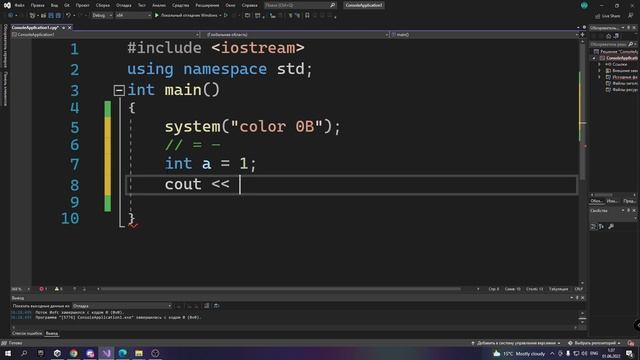Click the search box in the title bar
Viewport: 640px width, 360px height.
pos(300,5)
